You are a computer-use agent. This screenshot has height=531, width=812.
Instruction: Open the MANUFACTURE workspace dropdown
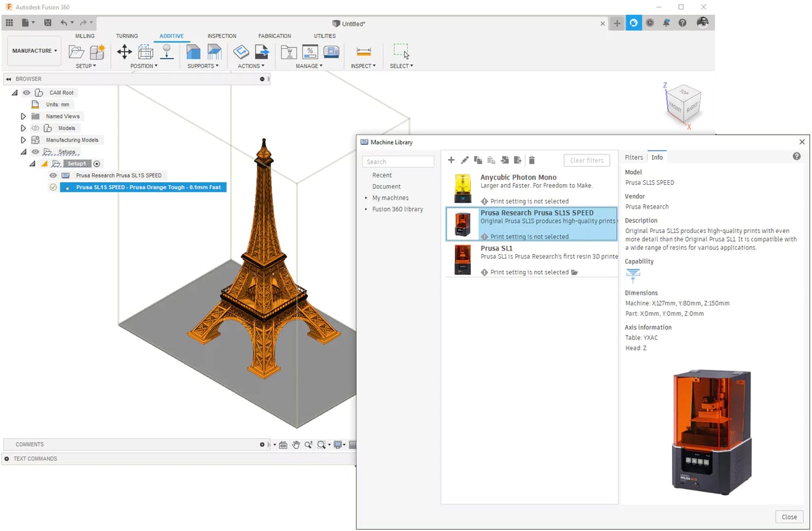coord(35,51)
